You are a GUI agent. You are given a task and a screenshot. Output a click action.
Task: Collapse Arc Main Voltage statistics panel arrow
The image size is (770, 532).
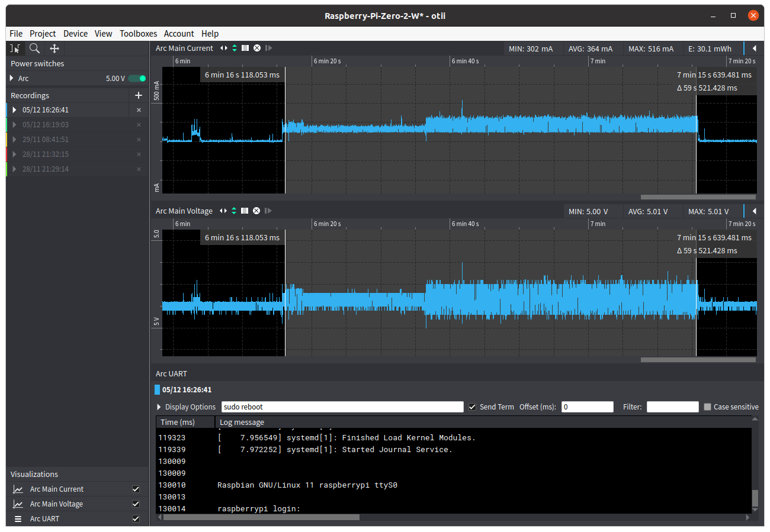click(754, 211)
